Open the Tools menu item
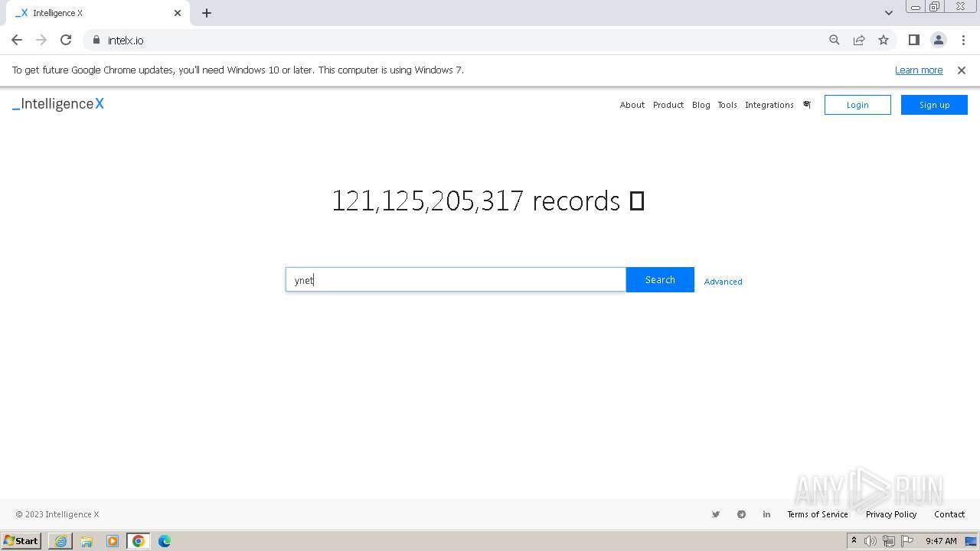 pos(727,105)
